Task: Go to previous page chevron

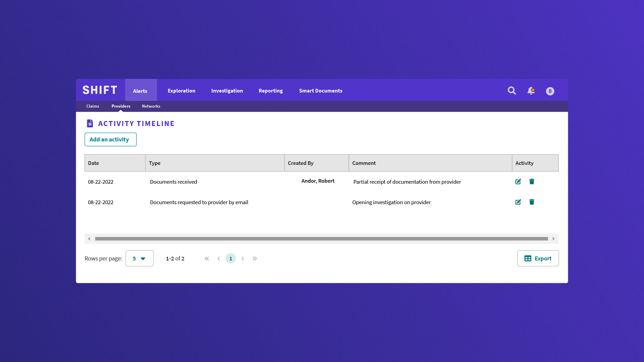Action: pyautogui.click(x=219, y=258)
